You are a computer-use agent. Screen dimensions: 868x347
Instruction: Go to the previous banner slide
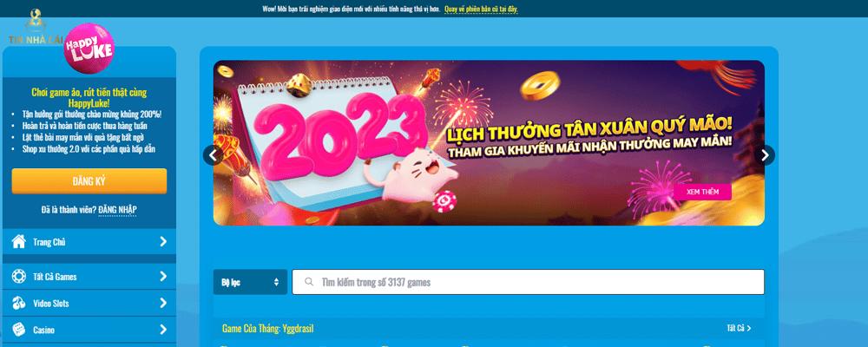pos(214,155)
